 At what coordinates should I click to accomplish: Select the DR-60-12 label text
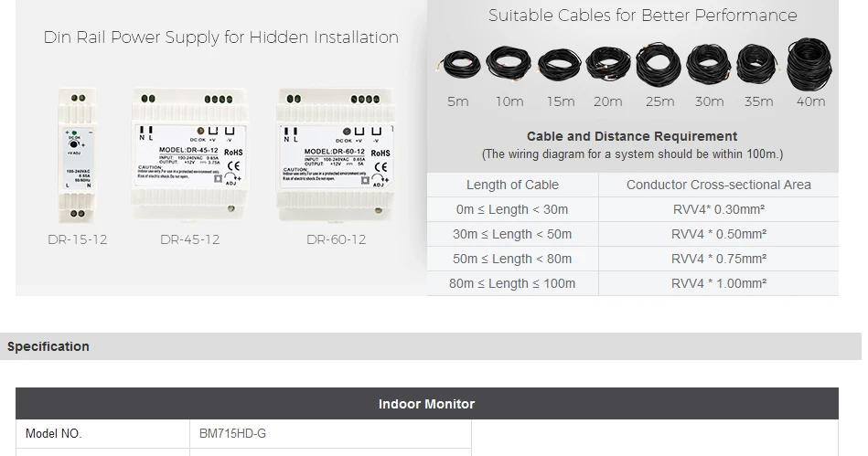pyautogui.click(x=336, y=239)
